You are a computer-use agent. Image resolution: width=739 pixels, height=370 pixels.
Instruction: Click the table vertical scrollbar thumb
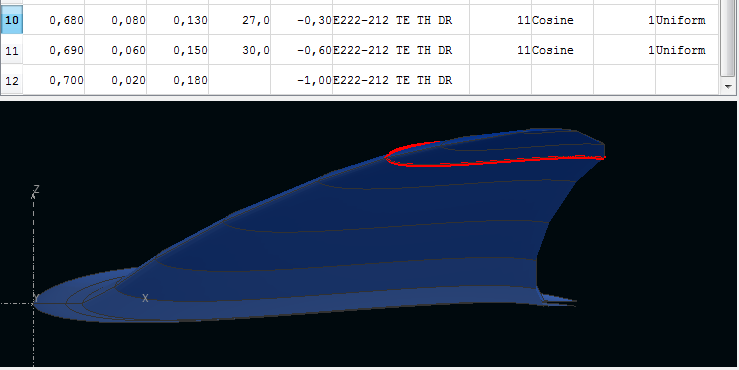pos(728,38)
